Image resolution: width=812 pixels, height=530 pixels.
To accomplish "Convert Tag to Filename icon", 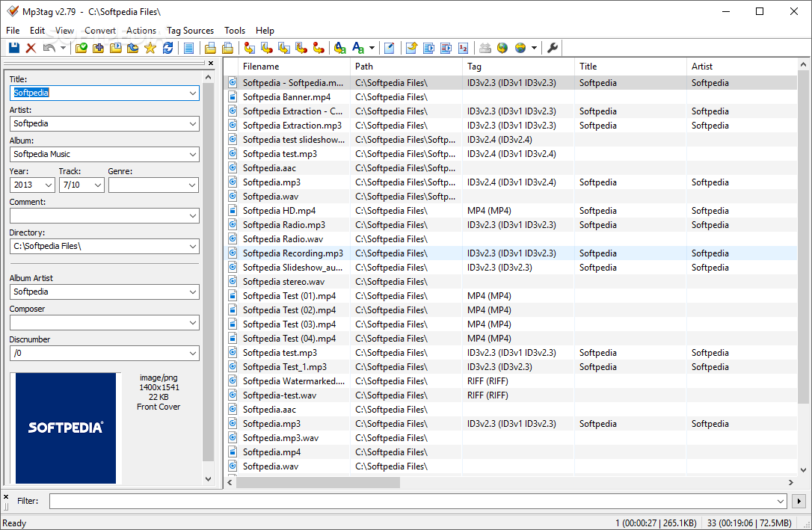I will [x=250, y=48].
